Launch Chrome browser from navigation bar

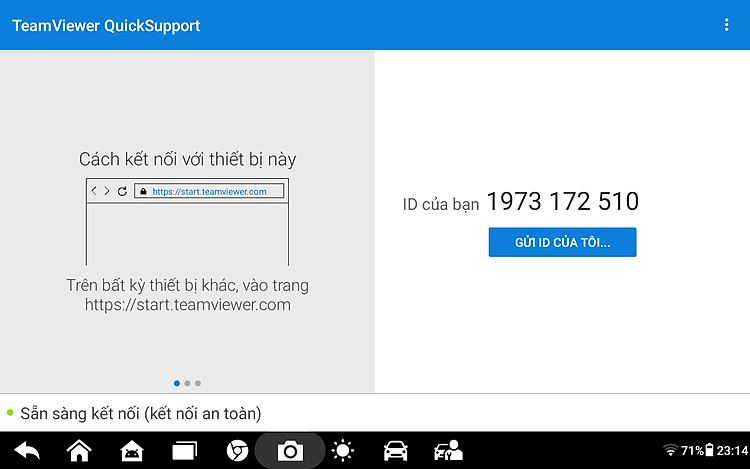tap(237, 451)
